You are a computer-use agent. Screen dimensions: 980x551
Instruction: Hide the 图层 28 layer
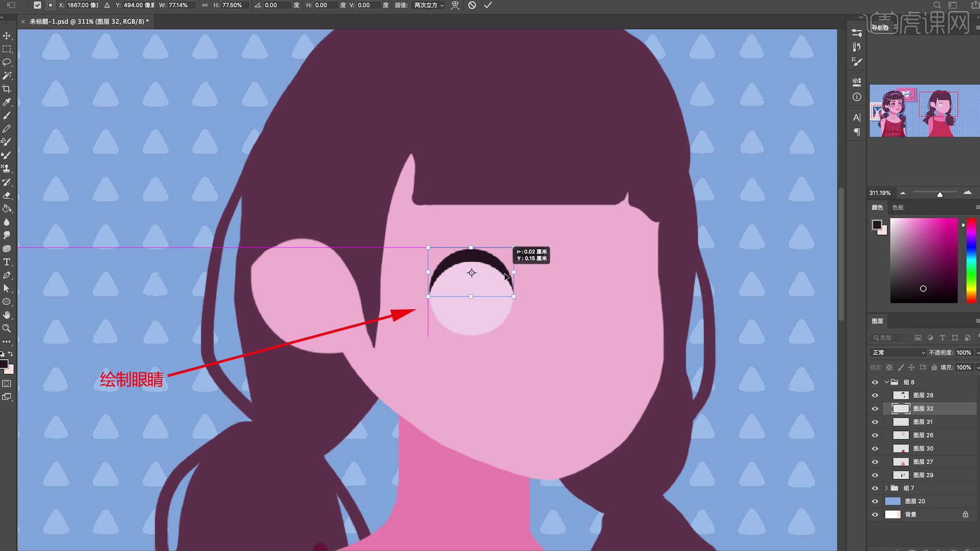[875, 395]
